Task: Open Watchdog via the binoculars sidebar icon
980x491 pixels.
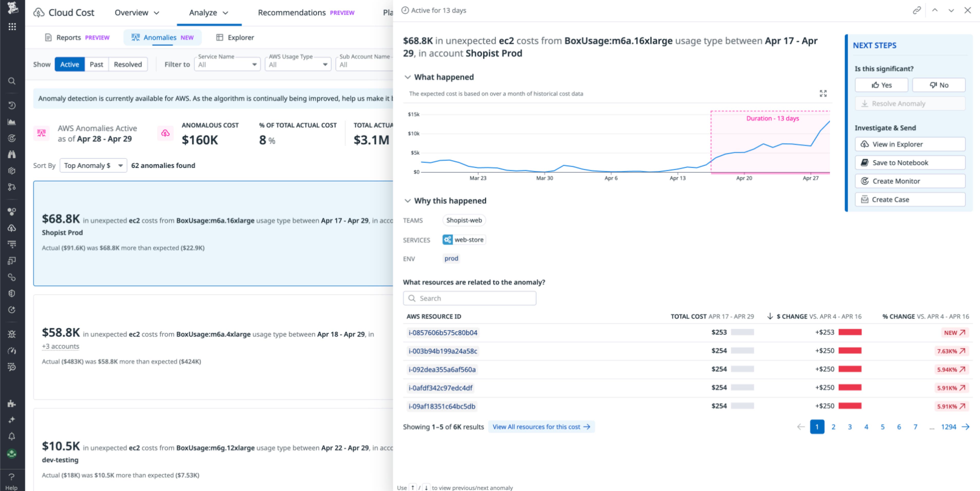Action: [12, 154]
